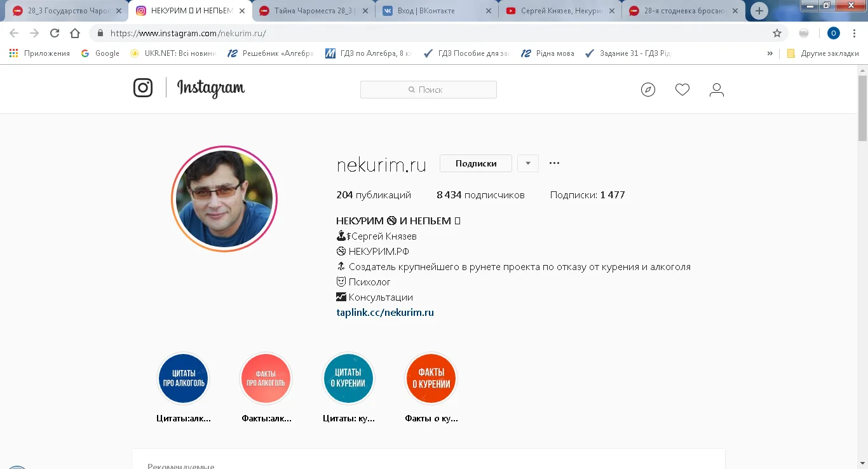Go to the browser home page icon
This screenshot has height=469, width=868.
tap(75, 33)
